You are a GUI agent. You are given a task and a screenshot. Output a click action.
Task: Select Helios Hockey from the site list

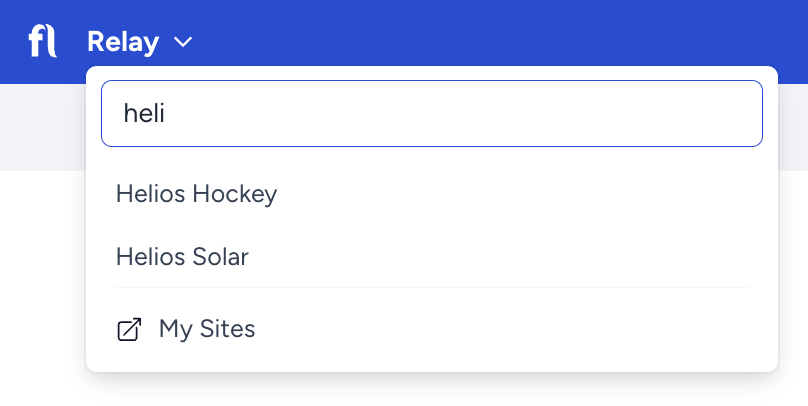(x=432, y=194)
